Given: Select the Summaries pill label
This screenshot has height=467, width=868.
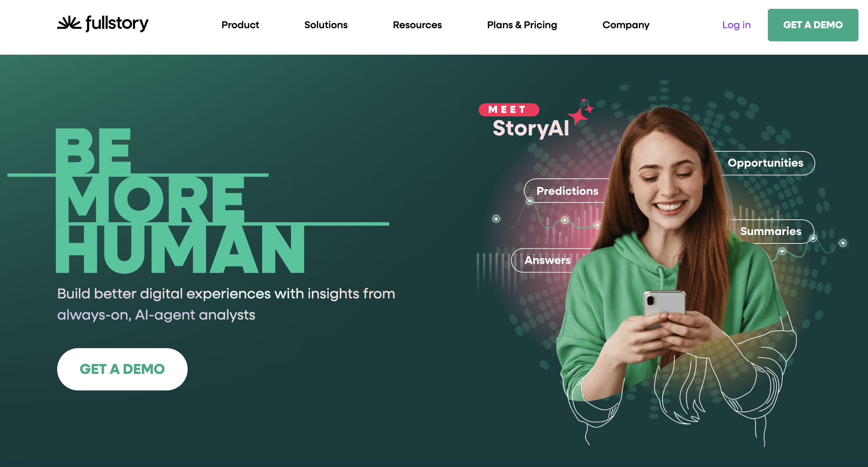Looking at the screenshot, I should tap(771, 231).
